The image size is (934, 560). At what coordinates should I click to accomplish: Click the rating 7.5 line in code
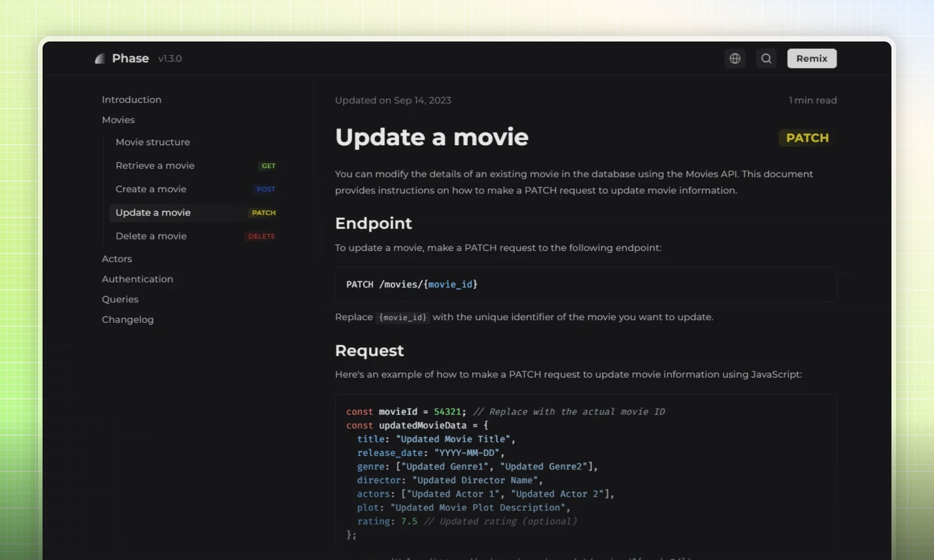point(467,522)
